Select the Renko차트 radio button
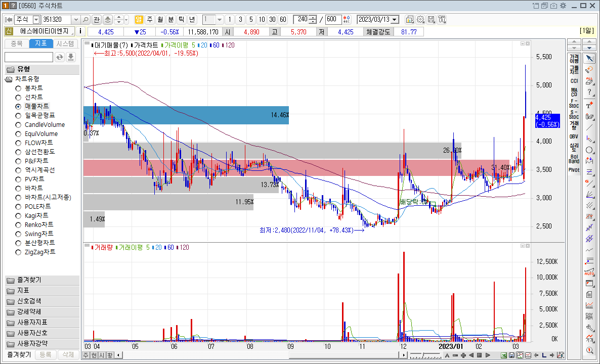This screenshot has width=600, height=364. (18, 225)
